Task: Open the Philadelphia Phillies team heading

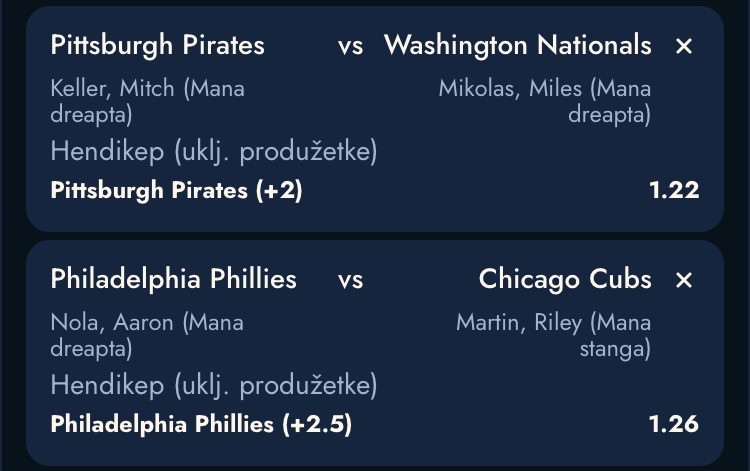Action: coord(173,279)
